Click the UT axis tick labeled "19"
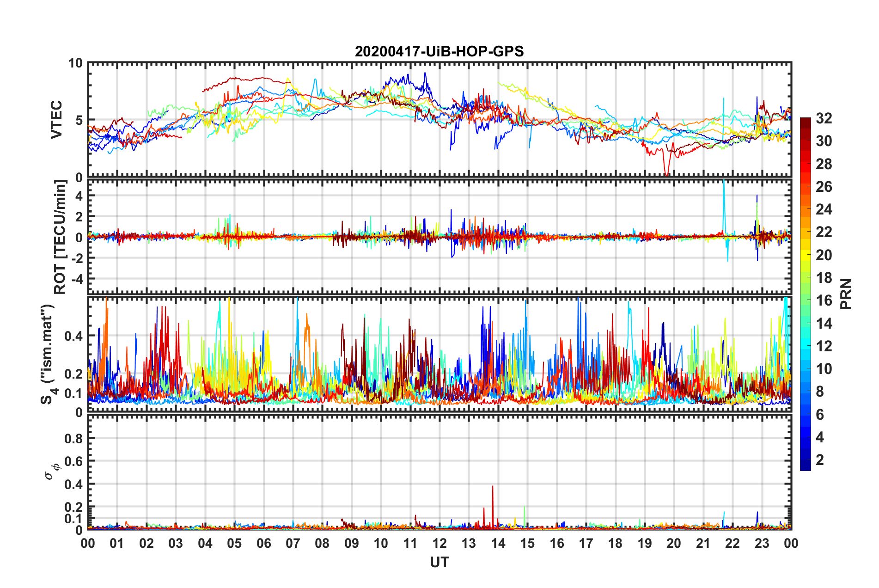 645,543
